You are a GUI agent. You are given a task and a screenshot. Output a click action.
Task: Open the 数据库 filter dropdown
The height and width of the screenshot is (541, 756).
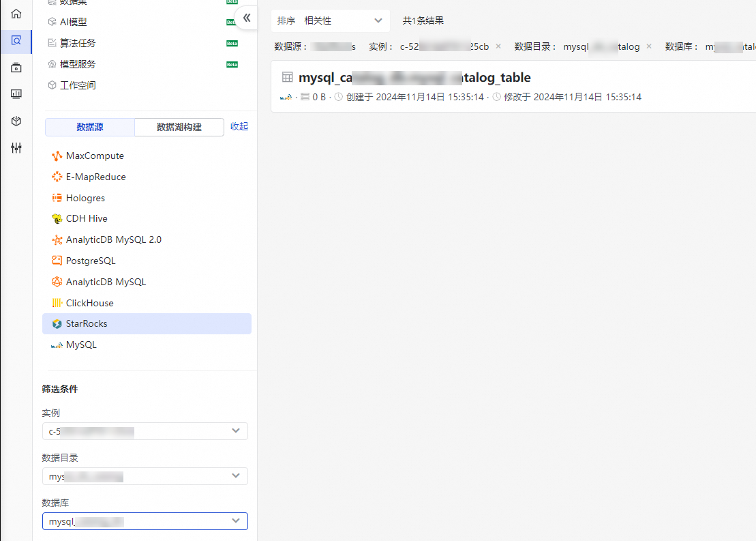tap(145, 521)
